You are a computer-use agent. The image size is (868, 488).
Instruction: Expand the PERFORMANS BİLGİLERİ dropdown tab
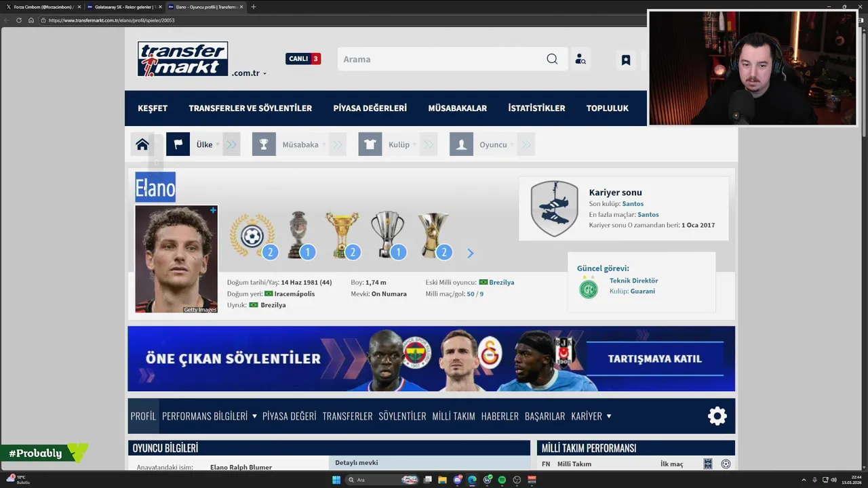tap(210, 415)
